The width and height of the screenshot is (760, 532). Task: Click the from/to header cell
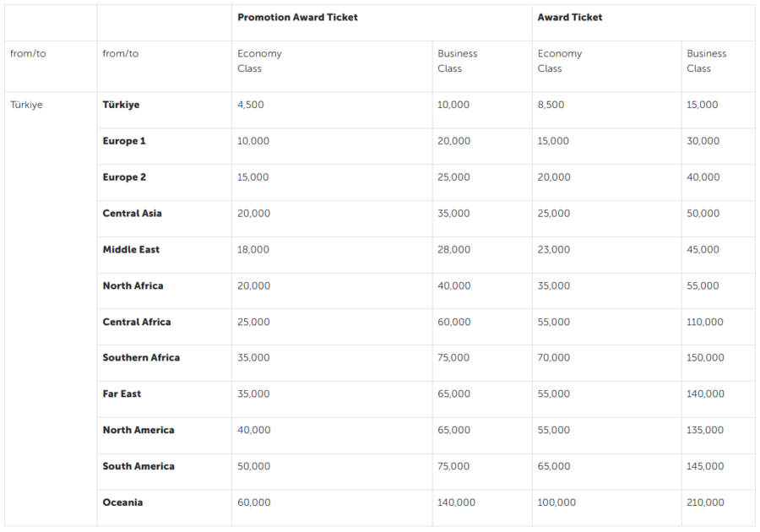[x=28, y=53]
